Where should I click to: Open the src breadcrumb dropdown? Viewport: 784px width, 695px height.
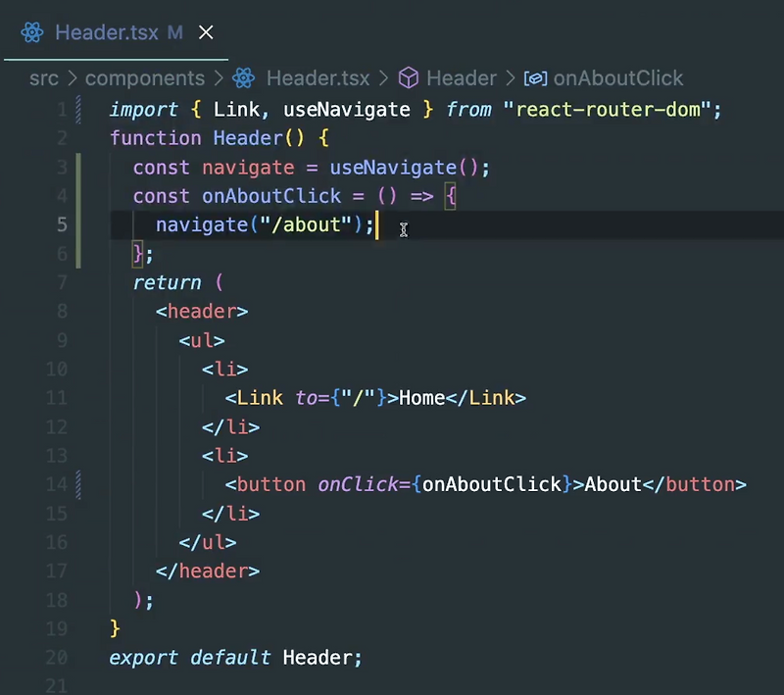pyautogui.click(x=44, y=78)
